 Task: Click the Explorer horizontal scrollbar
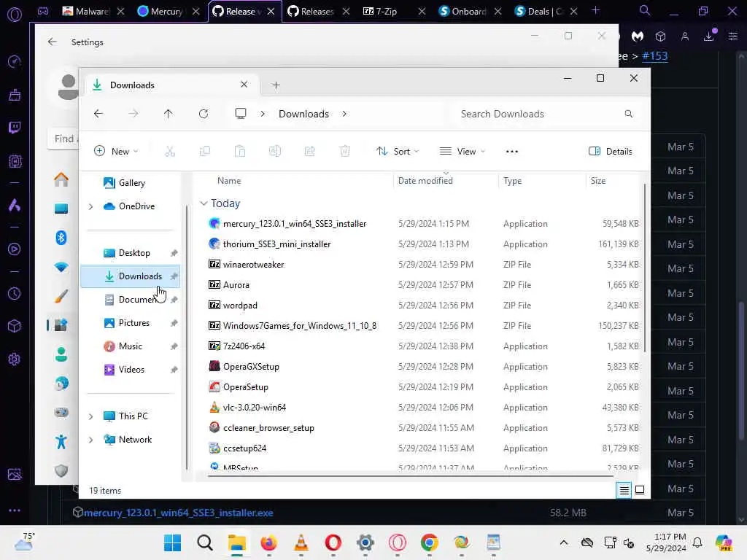tap(411, 475)
